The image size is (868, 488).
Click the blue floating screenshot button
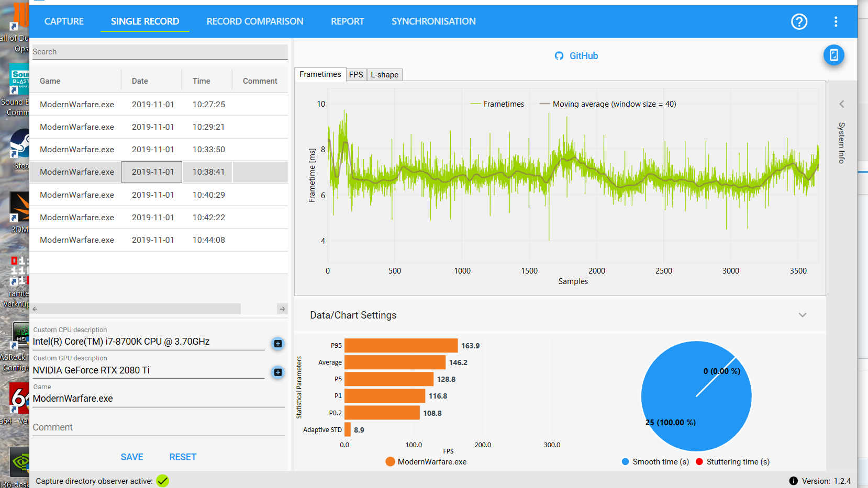[833, 55]
